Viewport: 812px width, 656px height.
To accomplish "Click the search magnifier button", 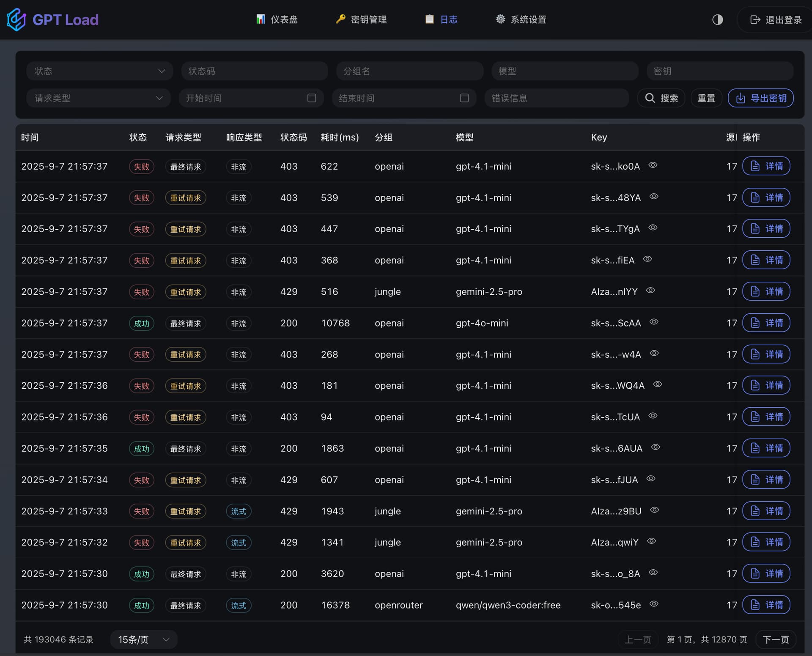I will pyautogui.click(x=661, y=98).
